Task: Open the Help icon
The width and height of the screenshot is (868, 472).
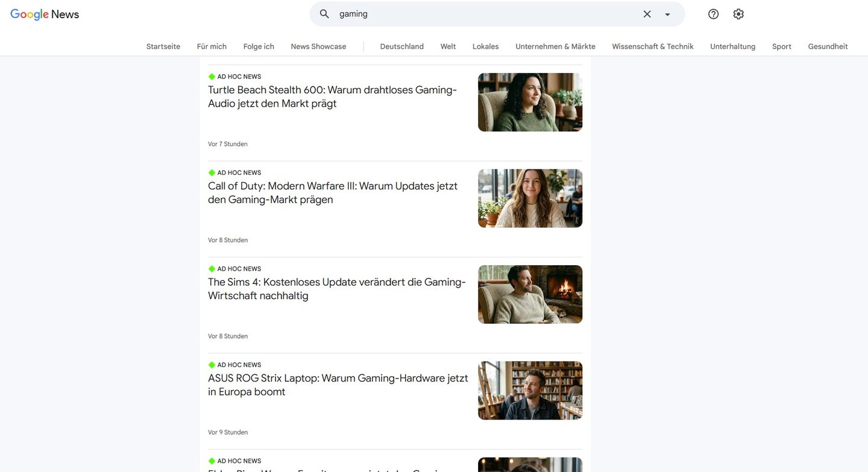Action: click(713, 14)
